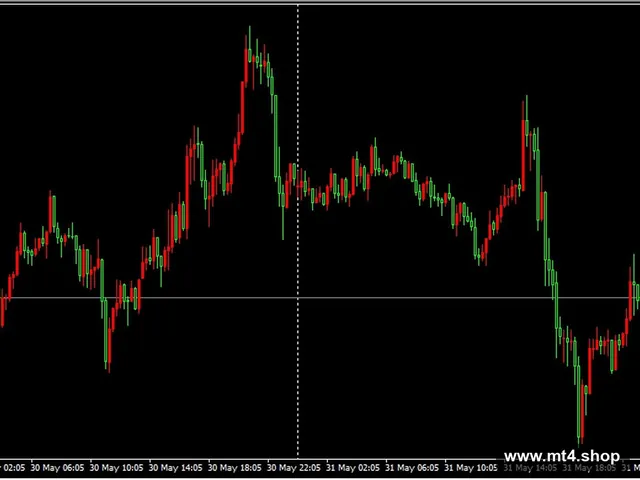
Task: Click the 31 May 14:05 time label
Action: click(x=530, y=468)
